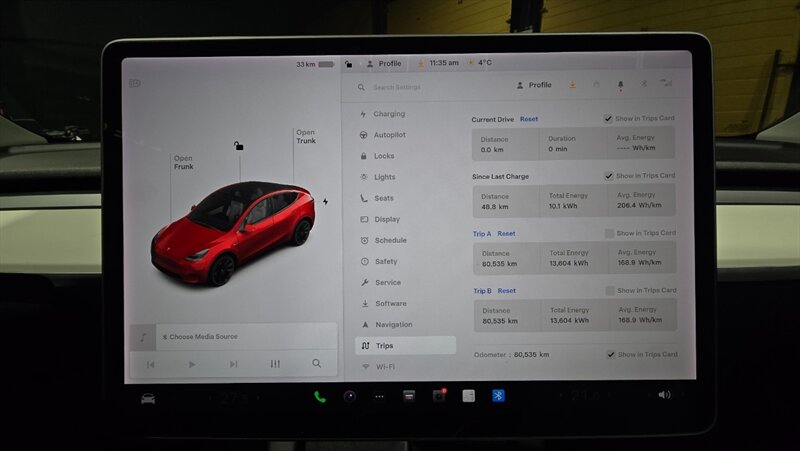The image size is (800, 451).
Task: Expand the Profile selector beside the search field
Action: (x=534, y=86)
